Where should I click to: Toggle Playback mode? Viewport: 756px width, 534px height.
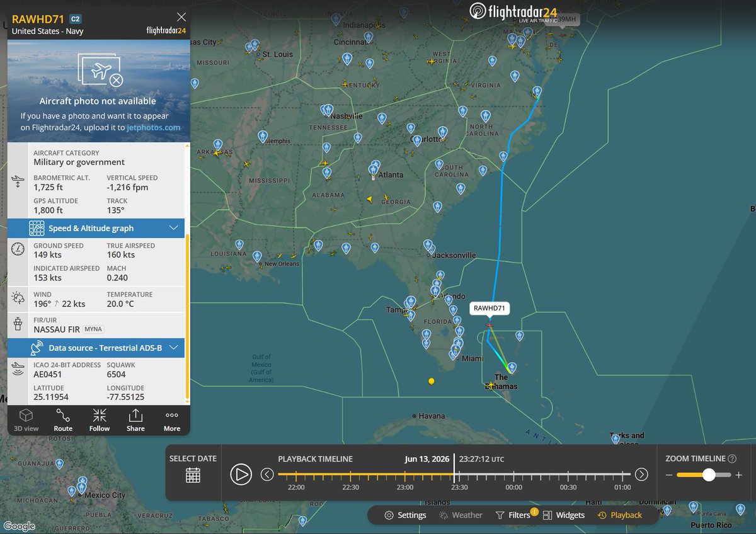tap(619, 515)
